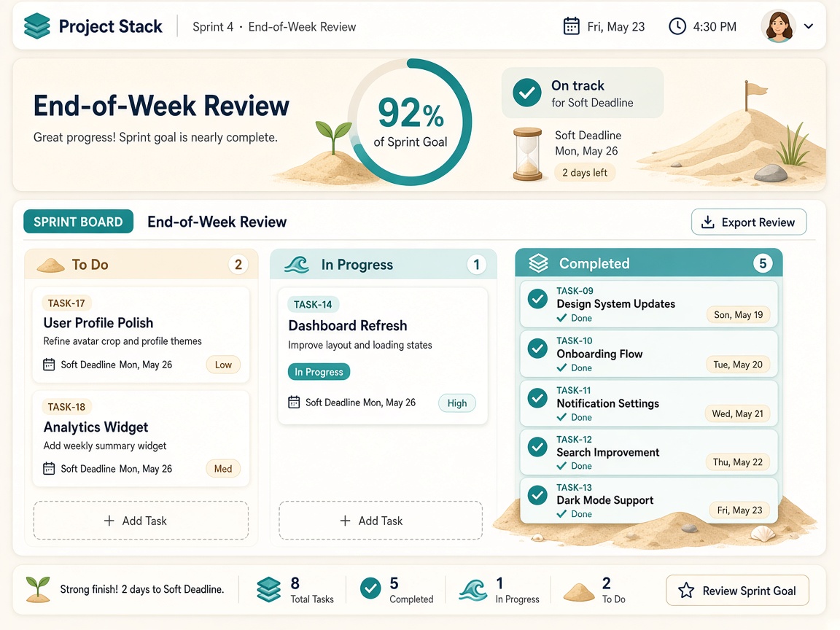Open the TASK-17 tag
The height and width of the screenshot is (630, 840).
click(x=66, y=303)
